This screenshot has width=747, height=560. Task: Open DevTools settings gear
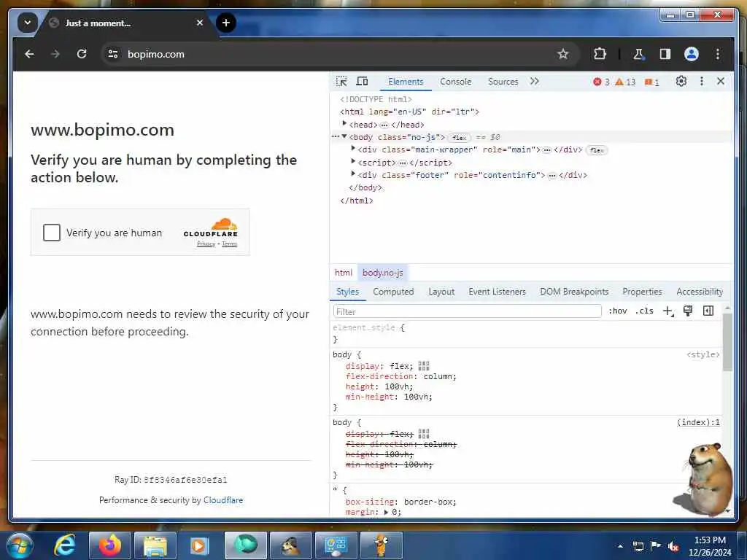point(681,82)
